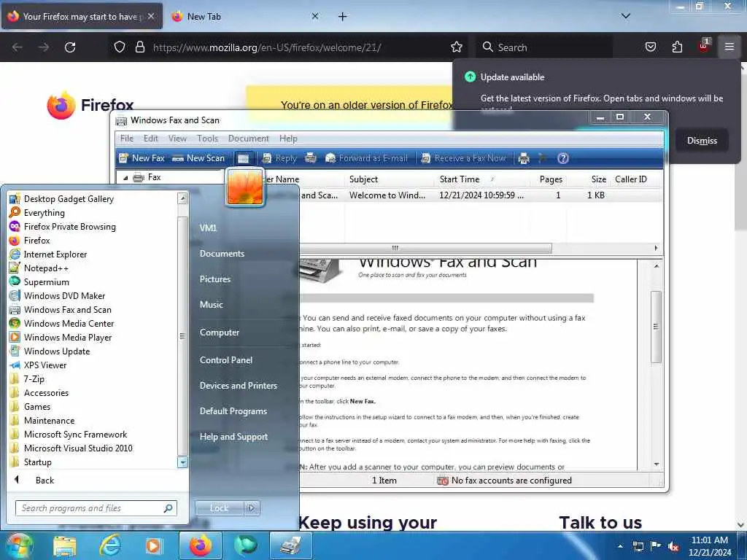Click the Save to Pocket icon
This screenshot has width=747, height=560.
coord(650,47)
